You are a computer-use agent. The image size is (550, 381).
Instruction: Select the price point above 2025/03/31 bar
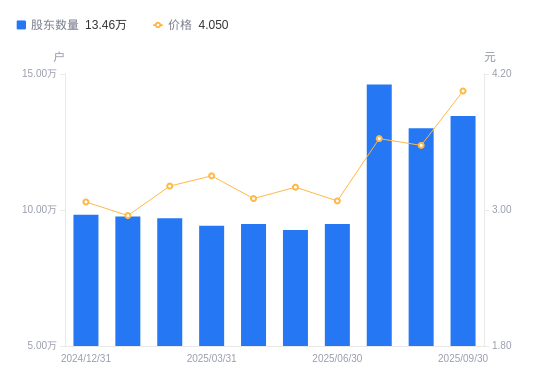pos(212,176)
